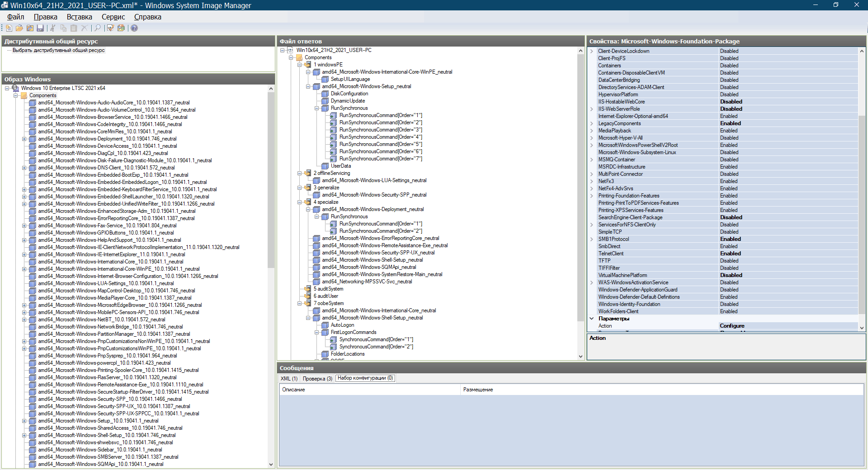Expand the Windows-Shell-Setup_10.0.19041.746 component

(24, 435)
